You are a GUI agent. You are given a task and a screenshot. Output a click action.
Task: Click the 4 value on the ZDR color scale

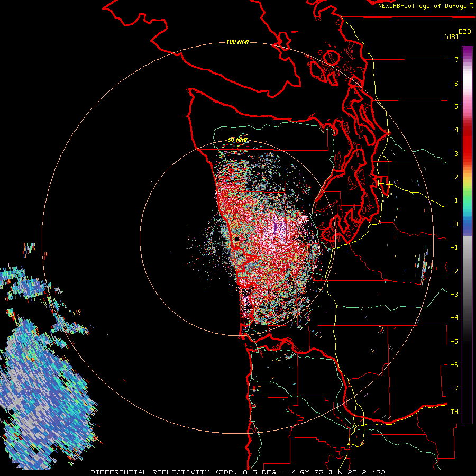tap(456, 130)
